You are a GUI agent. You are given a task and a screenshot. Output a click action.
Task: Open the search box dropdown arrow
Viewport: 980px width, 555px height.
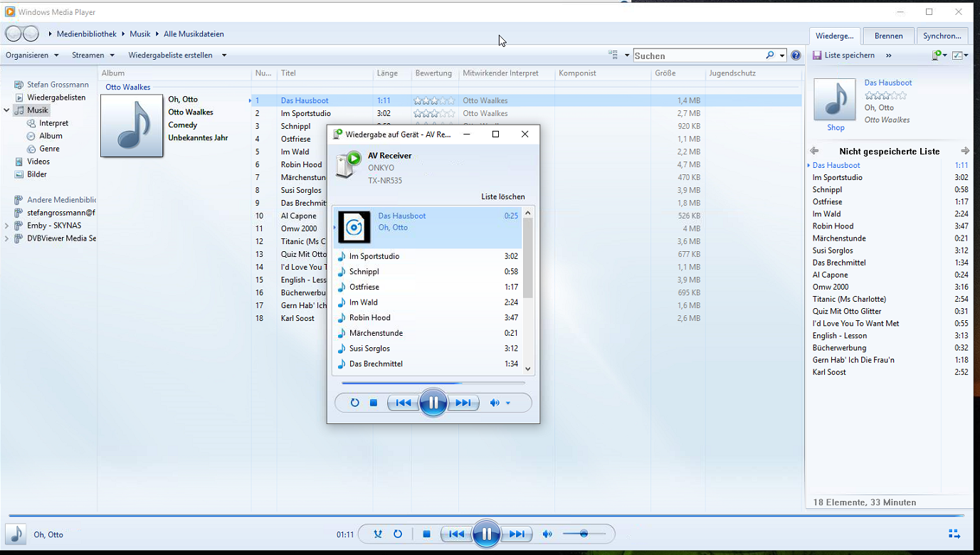pos(781,55)
